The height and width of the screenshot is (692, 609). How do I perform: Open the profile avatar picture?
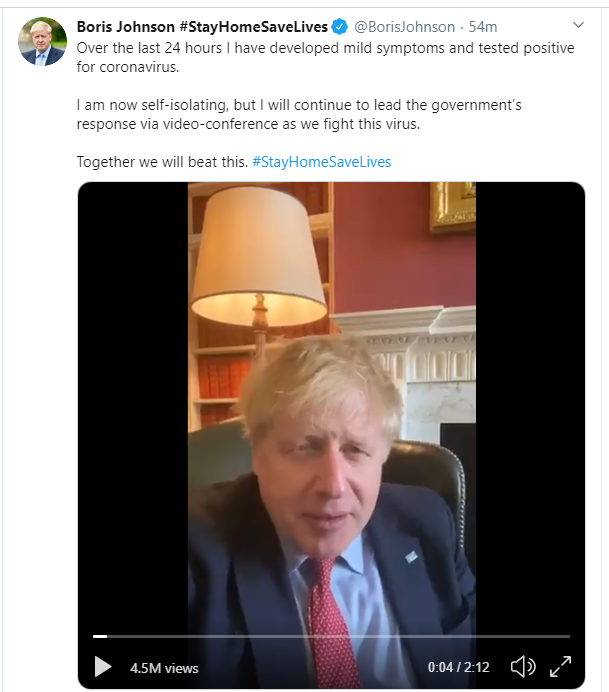(41, 41)
